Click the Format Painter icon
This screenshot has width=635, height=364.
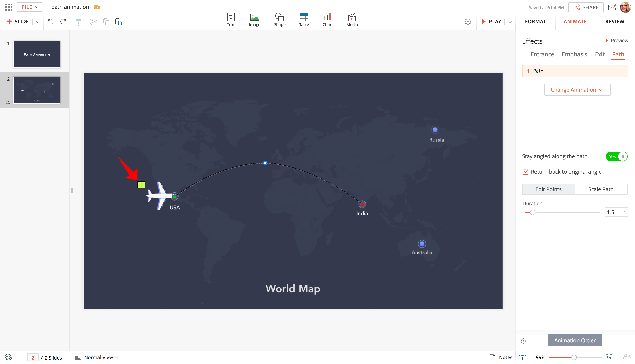tap(79, 22)
